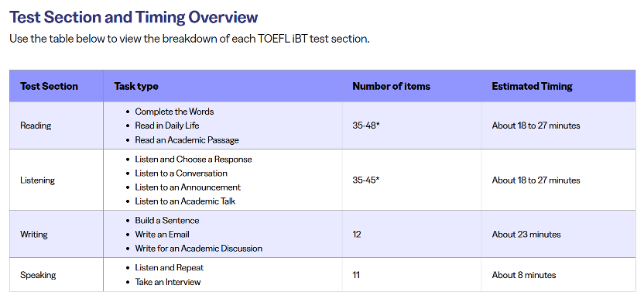The width and height of the screenshot is (644, 299).
Task: Select the Task type column header
Action: (136, 86)
